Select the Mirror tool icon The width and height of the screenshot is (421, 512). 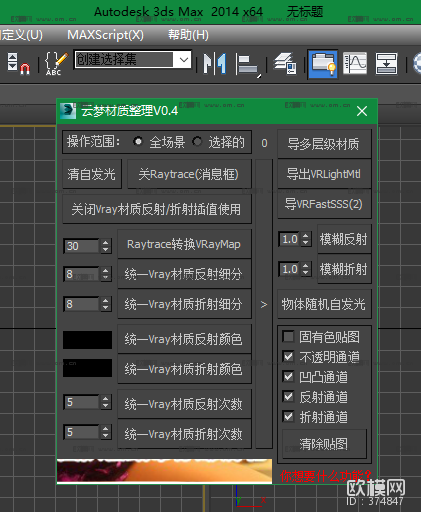coord(215,63)
